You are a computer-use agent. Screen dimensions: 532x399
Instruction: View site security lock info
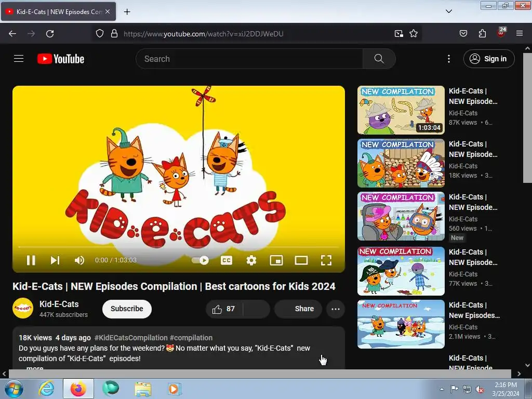114,34
